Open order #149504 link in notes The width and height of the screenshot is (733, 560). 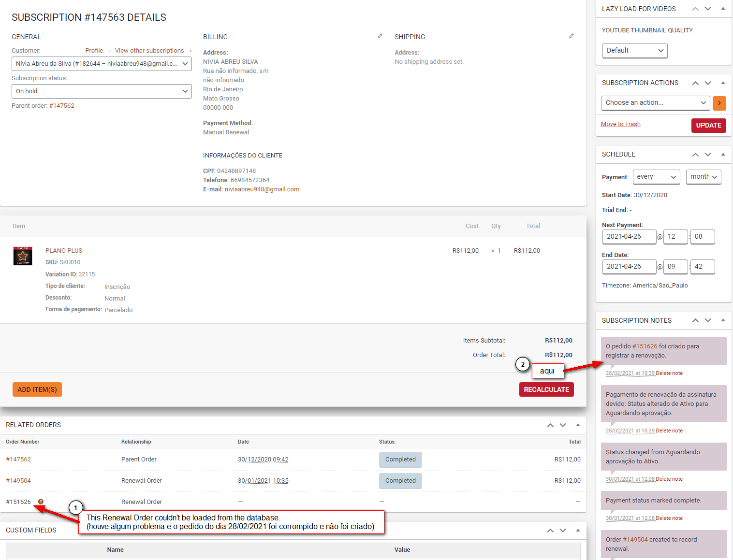coord(635,540)
